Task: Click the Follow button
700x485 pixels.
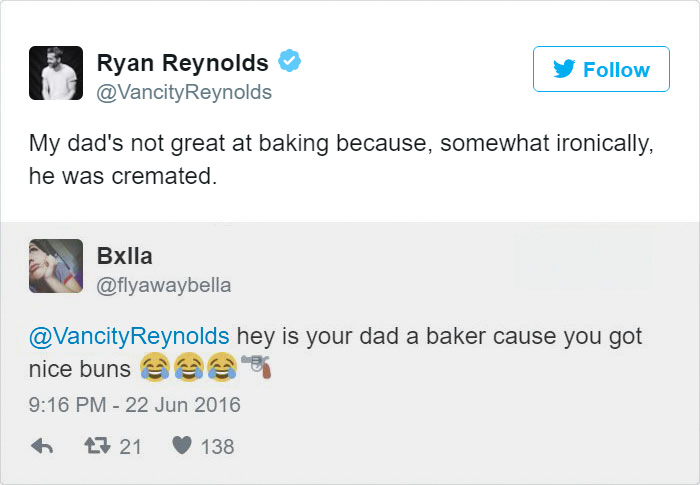Action: [x=601, y=69]
